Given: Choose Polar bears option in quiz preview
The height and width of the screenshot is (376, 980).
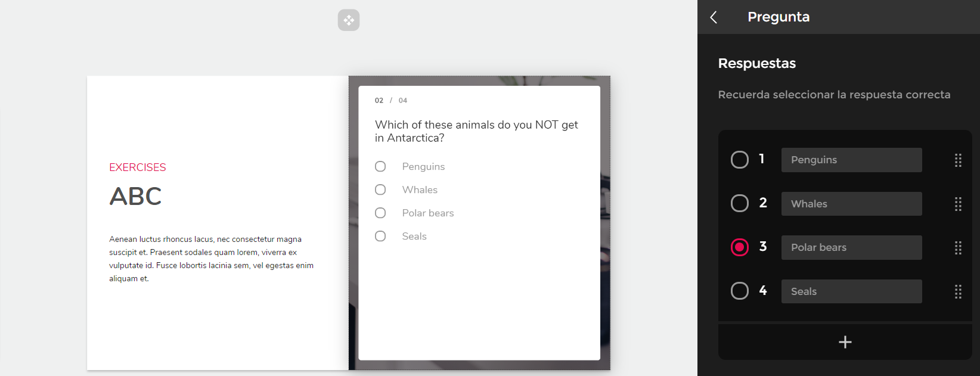Looking at the screenshot, I should click(x=380, y=213).
